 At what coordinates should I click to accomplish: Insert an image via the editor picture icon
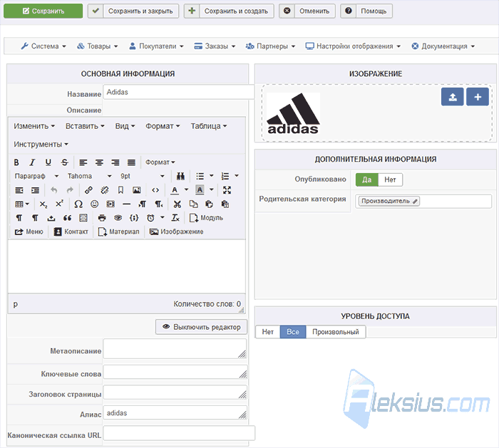(137, 190)
